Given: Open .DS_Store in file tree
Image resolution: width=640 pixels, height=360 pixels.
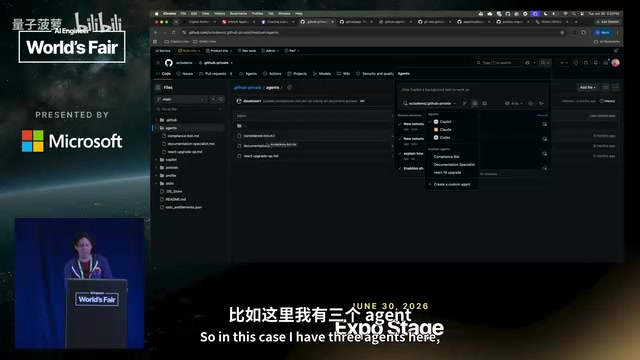Looking at the screenshot, I should click(x=174, y=191).
